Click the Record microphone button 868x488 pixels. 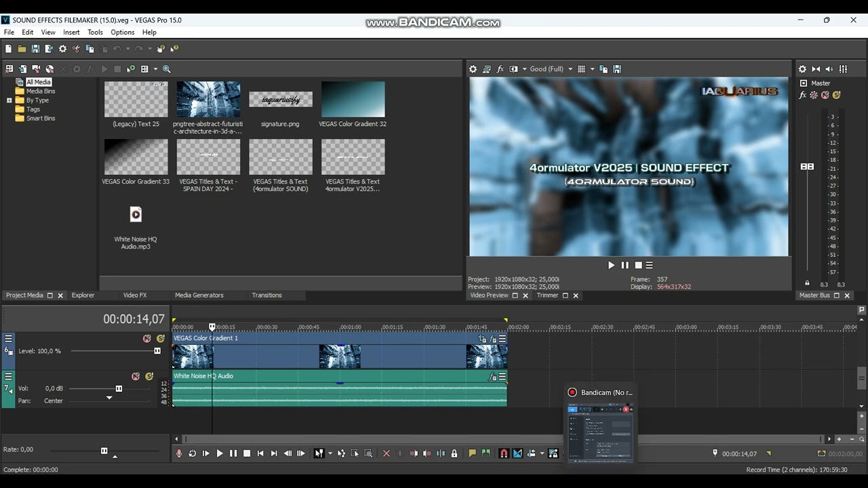[x=179, y=453]
